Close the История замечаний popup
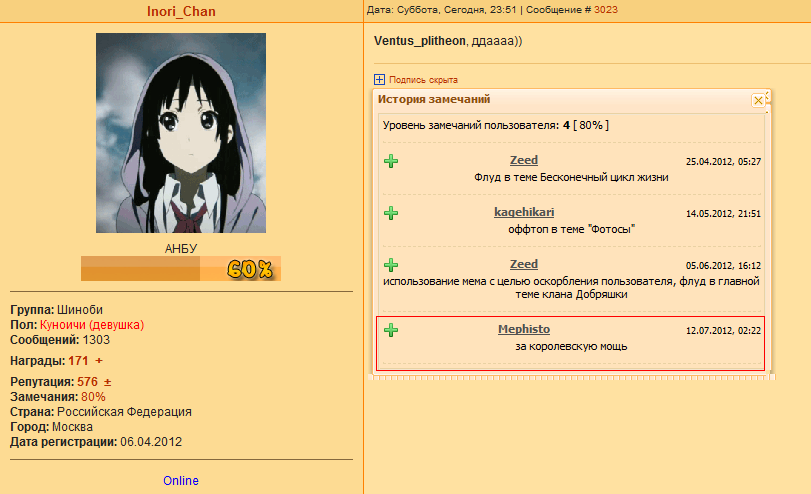Image resolution: width=811 pixels, height=494 pixels. (x=758, y=100)
